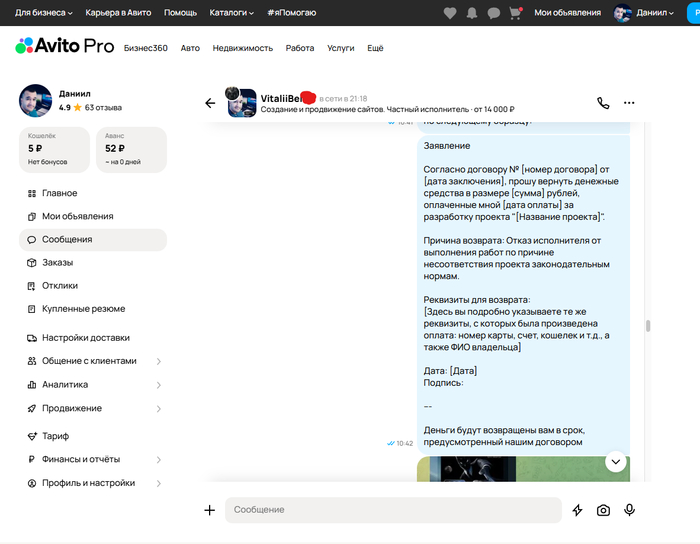Open chat options three-dot menu
Screen dimensions: 700x544
pyautogui.click(x=629, y=103)
